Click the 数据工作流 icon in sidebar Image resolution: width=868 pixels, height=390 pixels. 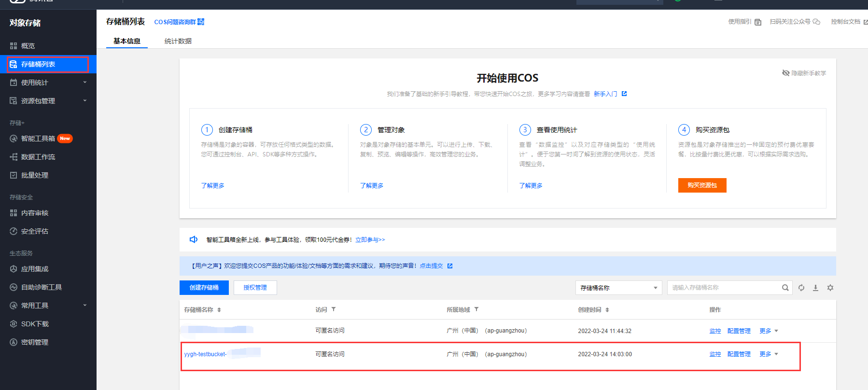(14, 157)
